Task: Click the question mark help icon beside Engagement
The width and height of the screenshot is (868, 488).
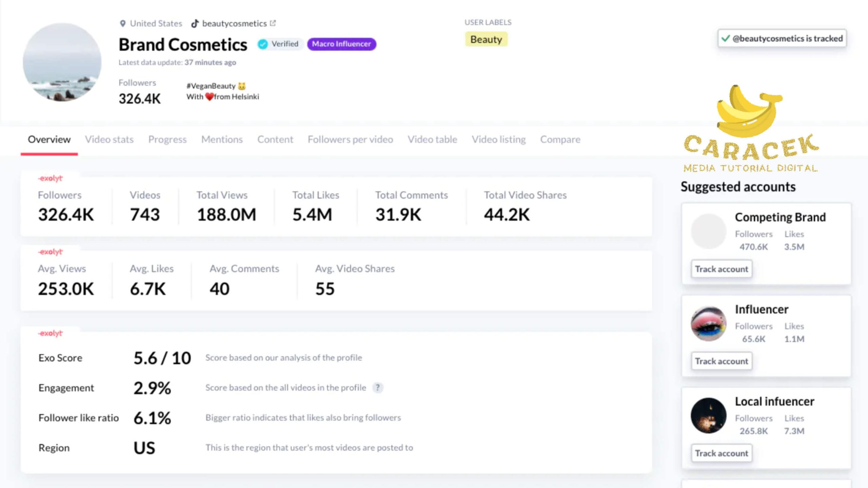Action: 377,387
